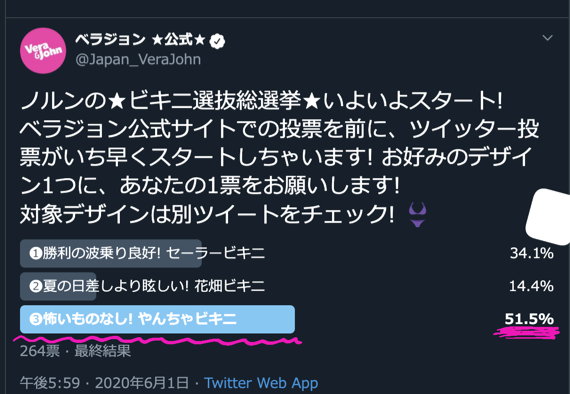Open the ベラジョン ★公式★ display name
The width and height of the screenshot is (570, 394).
140,40
